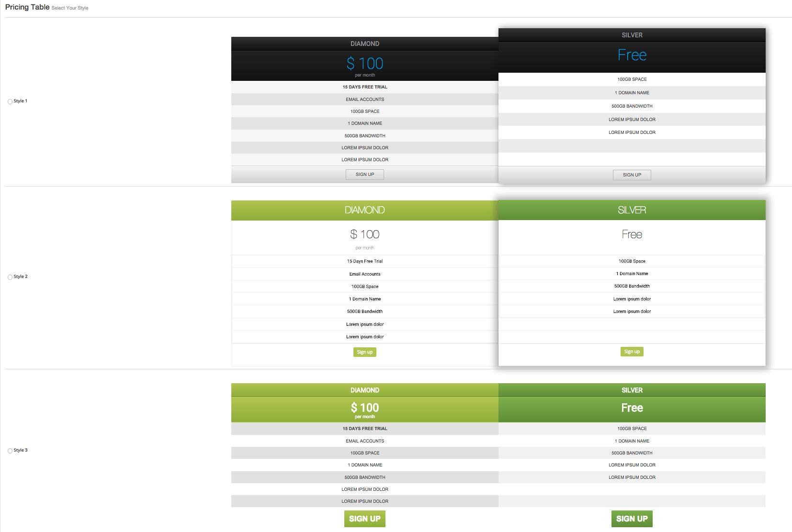Image resolution: width=792 pixels, height=532 pixels.
Task: Click Sign up on Style 2 Silver plan
Action: 632,351
